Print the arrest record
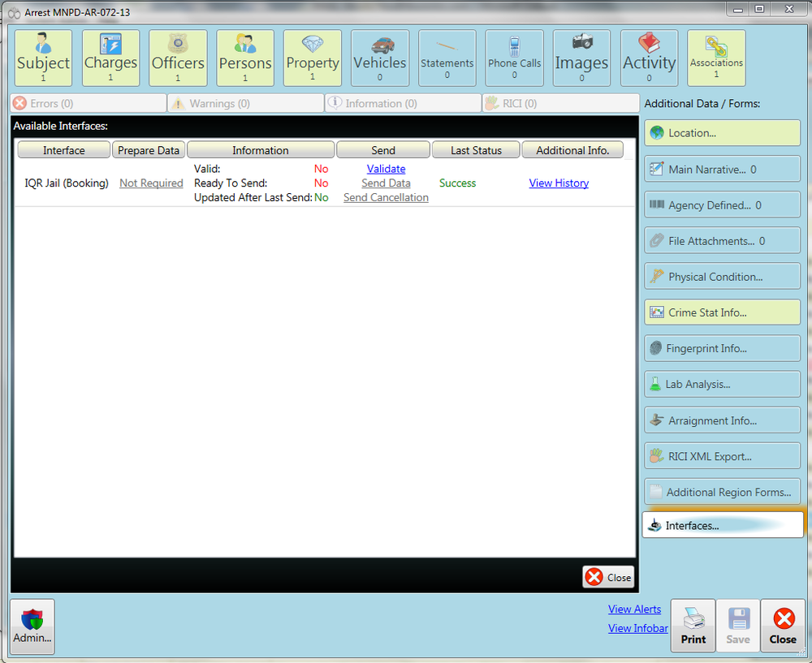 693,625
